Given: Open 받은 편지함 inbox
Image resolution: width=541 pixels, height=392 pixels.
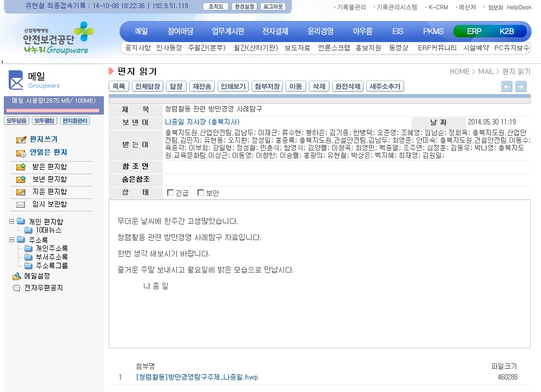Looking at the screenshot, I should click(x=50, y=167).
